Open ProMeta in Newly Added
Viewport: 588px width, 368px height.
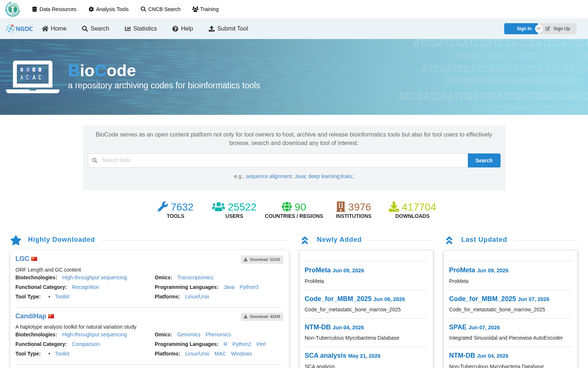pyautogui.click(x=318, y=270)
